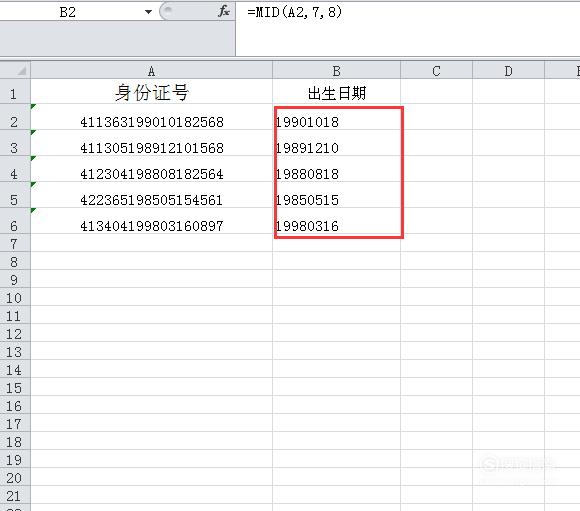Open the Insert Function fx button

click(224, 11)
